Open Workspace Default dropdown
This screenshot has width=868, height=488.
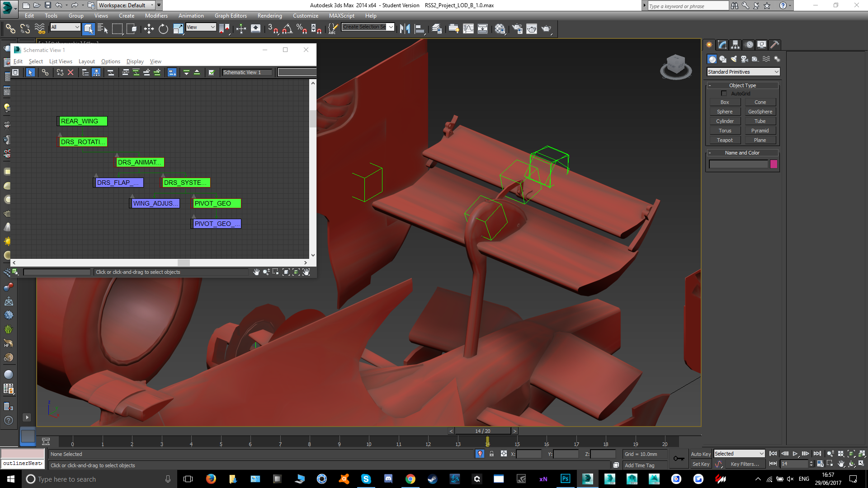click(x=126, y=5)
